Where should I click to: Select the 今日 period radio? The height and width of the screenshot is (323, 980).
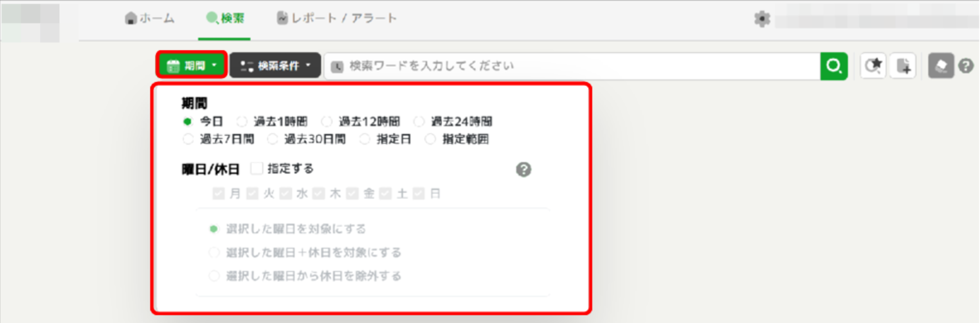[188, 121]
